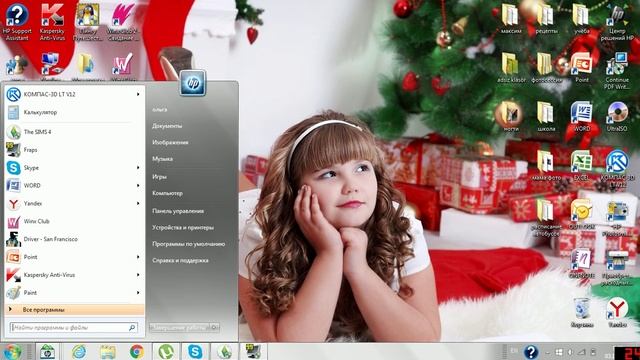Open Музыка in Start menu

point(162,159)
